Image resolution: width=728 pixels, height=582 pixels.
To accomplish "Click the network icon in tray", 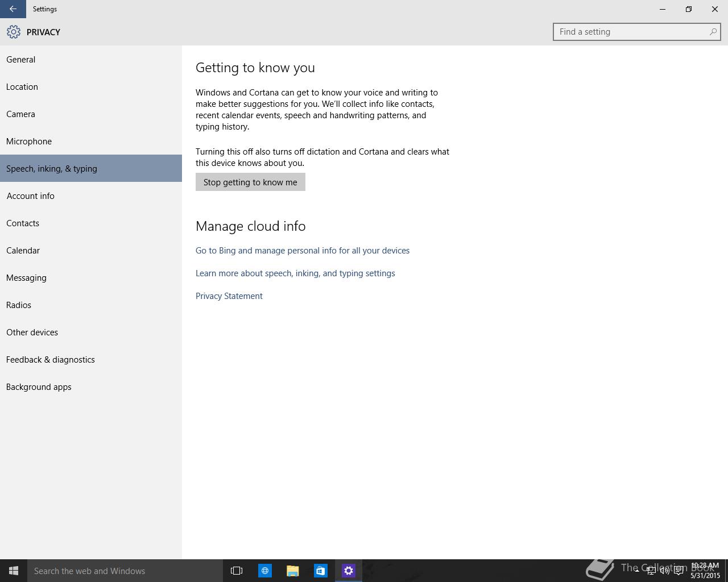I will (651, 571).
